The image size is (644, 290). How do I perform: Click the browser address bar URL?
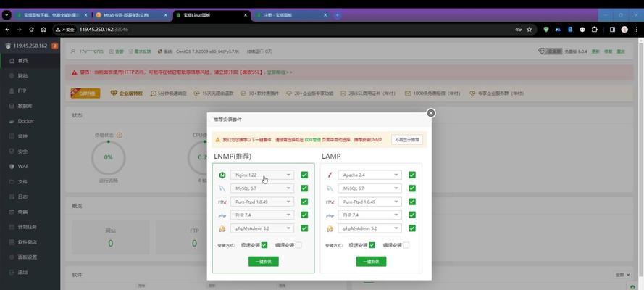[x=104, y=30]
